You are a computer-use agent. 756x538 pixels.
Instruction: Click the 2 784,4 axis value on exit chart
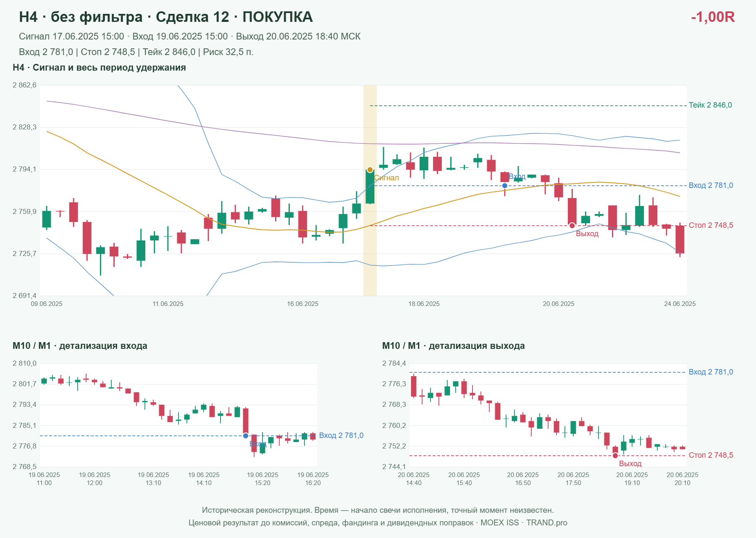point(394,364)
